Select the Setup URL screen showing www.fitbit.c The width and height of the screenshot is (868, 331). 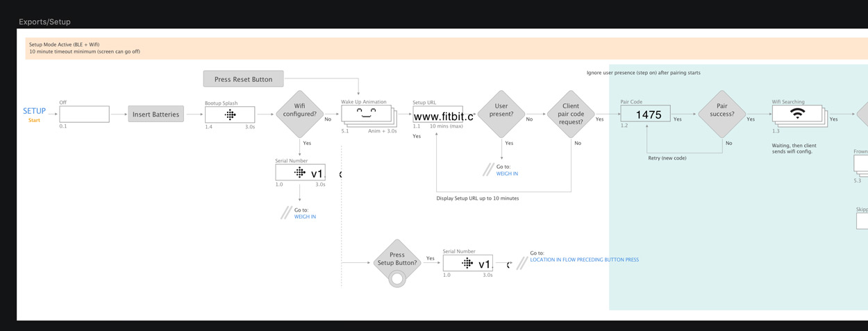pos(437,114)
